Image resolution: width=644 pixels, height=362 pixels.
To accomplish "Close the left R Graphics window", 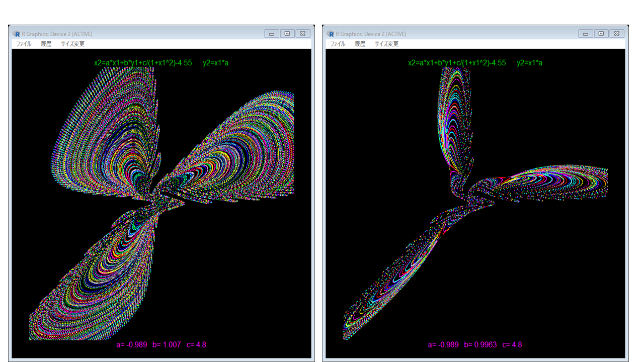I will [x=303, y=34].
